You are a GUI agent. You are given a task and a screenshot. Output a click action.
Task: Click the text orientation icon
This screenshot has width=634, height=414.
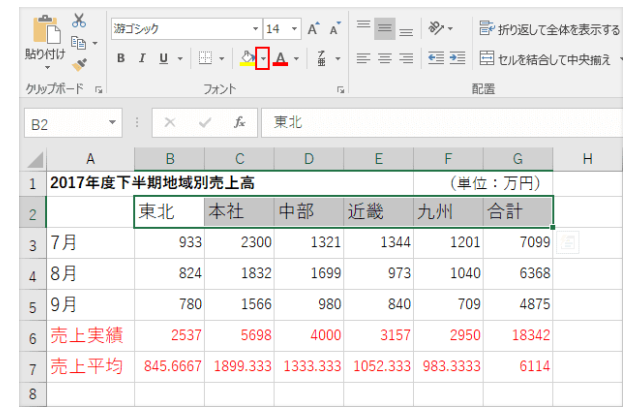435,28
